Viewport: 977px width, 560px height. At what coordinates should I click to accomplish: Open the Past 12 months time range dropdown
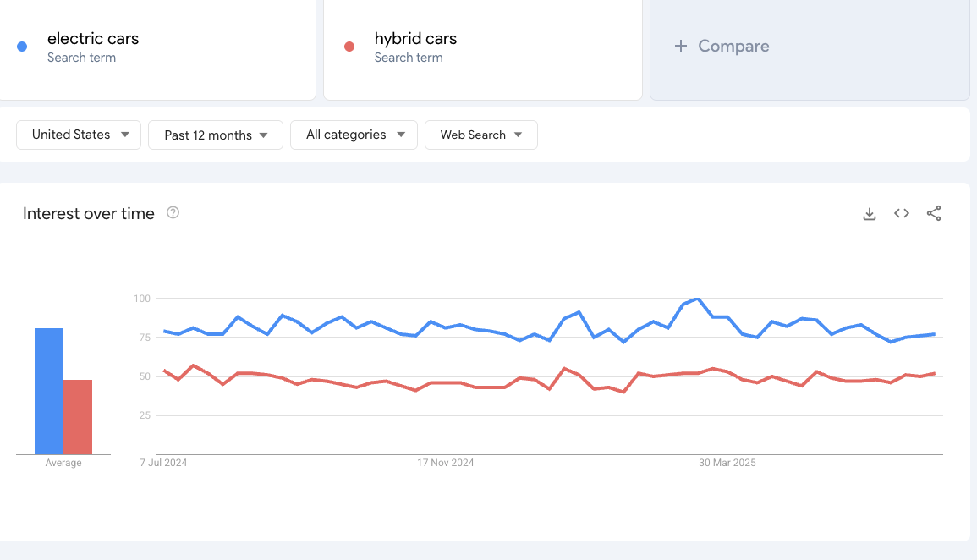point(215,135)
